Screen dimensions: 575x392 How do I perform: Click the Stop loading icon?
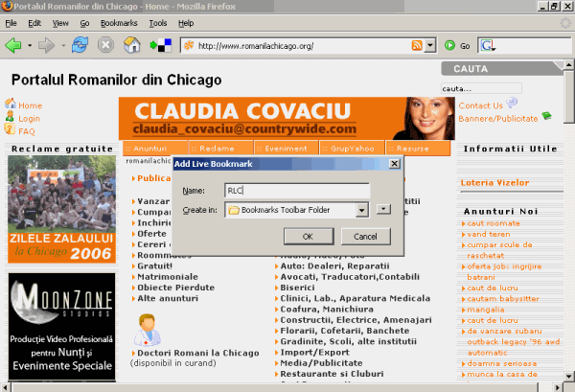[x=105, y=45]
